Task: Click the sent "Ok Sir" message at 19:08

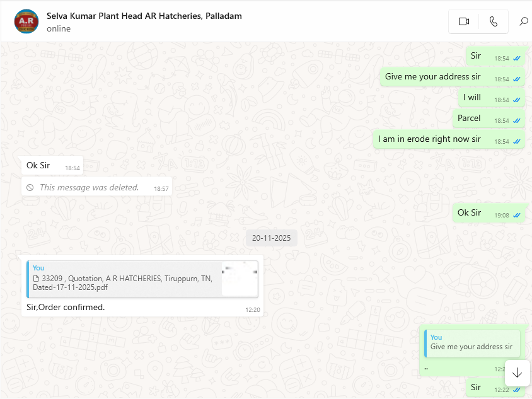Action: (x=469, y=212)
